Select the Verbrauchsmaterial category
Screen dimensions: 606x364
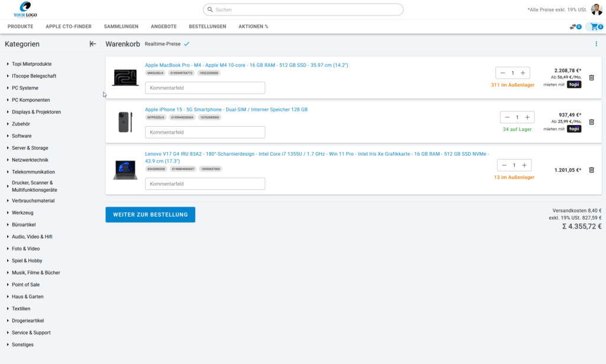(x=33, y=201)
